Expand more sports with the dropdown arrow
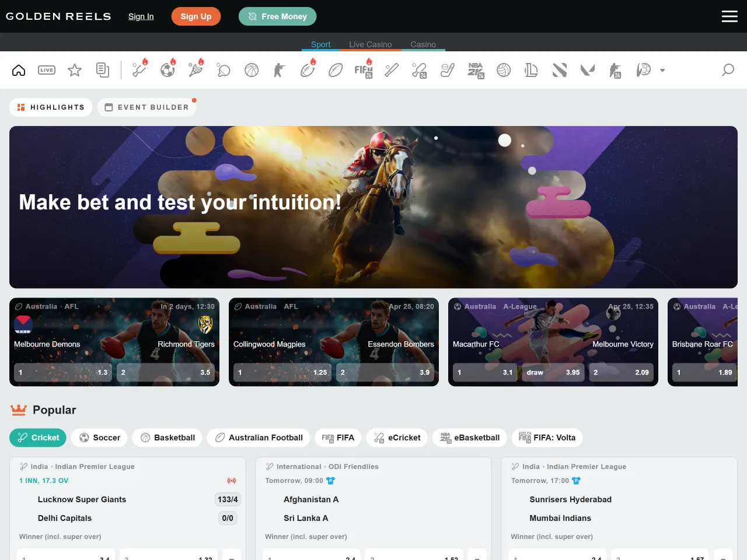Viewport: 747px width, 560px height. point(662,71)
